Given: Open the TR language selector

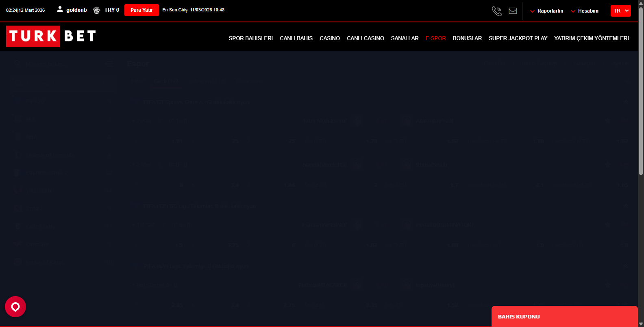Looking at the screenshot, I should click(x=620, y=11).
